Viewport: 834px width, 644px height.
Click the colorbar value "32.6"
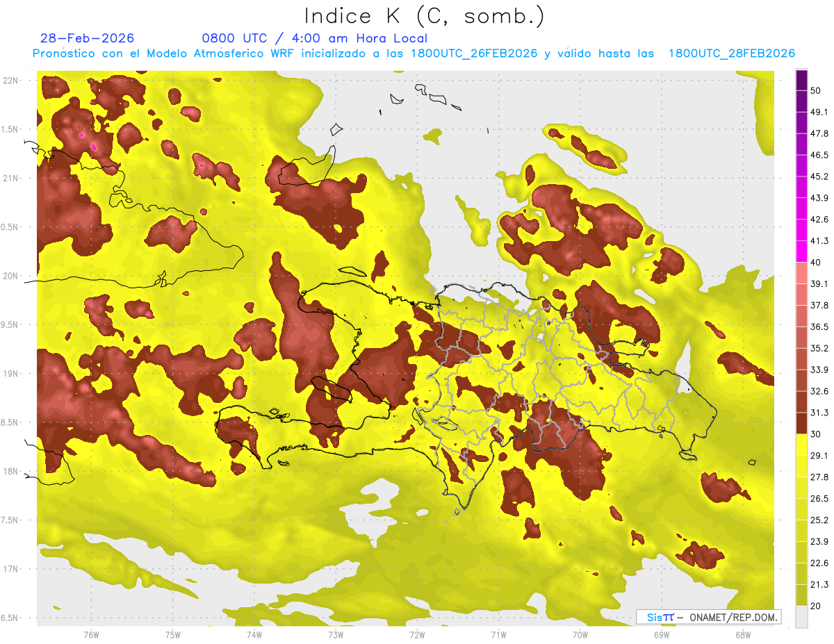[820, 391]
